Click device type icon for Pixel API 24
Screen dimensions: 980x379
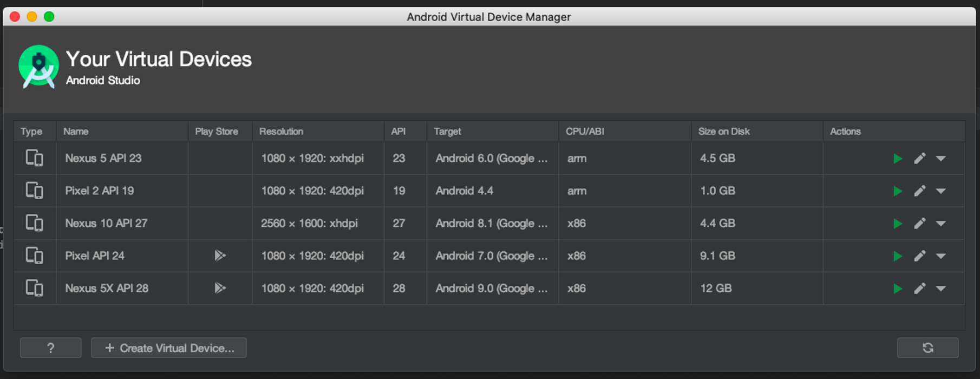tap(35, 256)
